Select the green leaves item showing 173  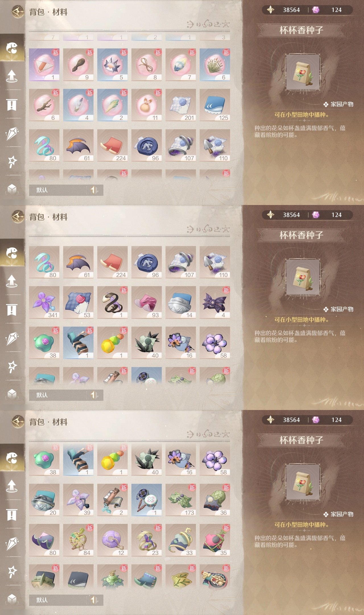181,500
